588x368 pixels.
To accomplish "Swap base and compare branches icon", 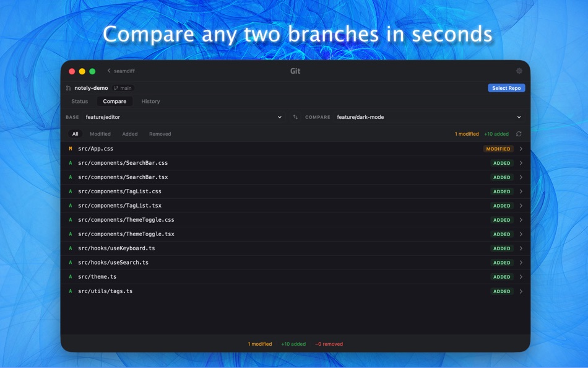I will [x=295, y=117].
